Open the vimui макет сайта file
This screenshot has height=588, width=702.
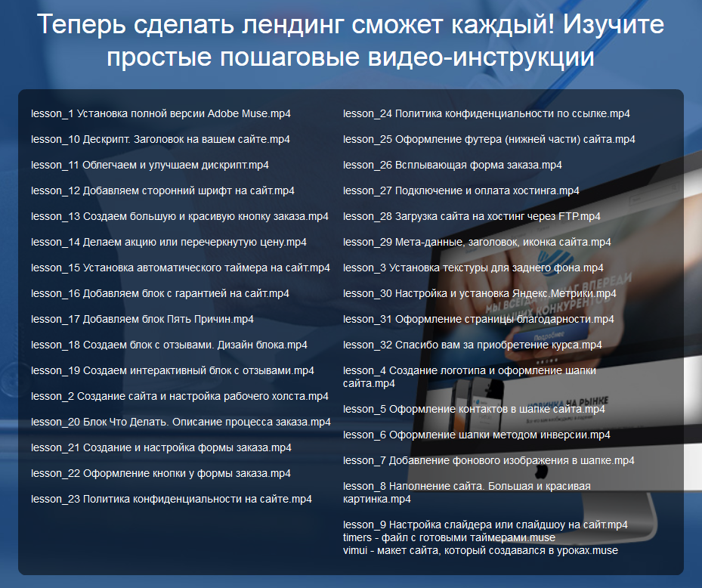pyautogui.click(x=481, y=550)
